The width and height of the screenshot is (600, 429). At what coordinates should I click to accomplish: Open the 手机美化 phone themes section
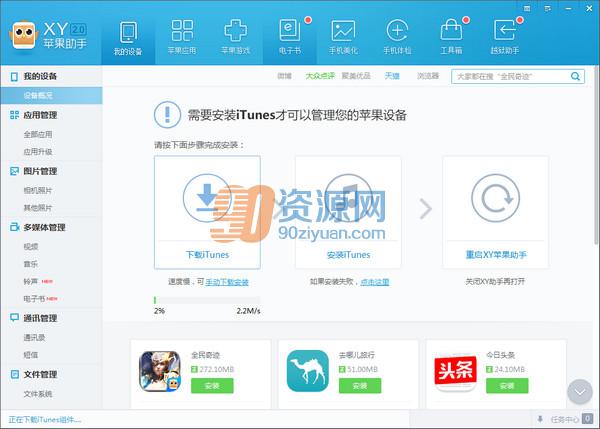tap(343, 38)
